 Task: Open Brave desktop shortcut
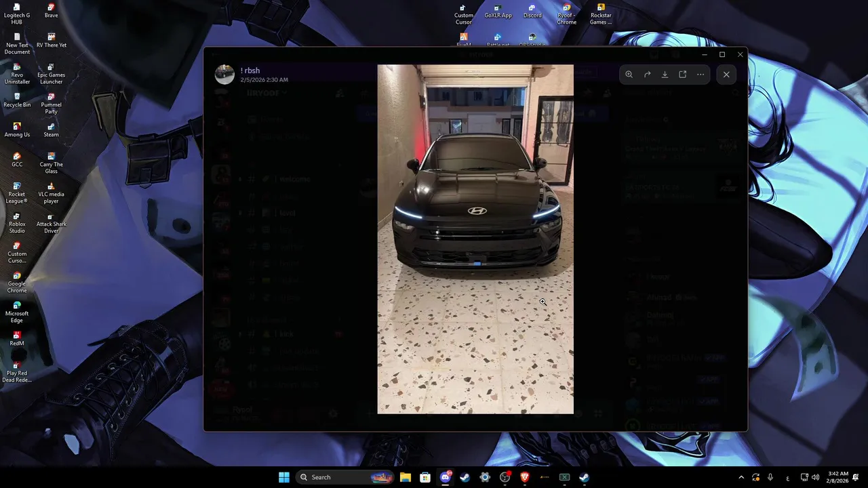[x=51, y=11]
